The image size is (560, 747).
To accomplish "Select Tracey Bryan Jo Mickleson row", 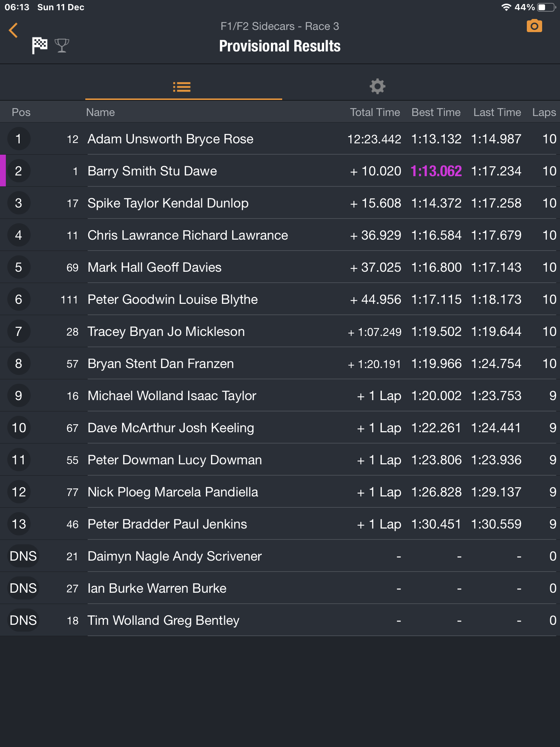I will tap(166, 332).
